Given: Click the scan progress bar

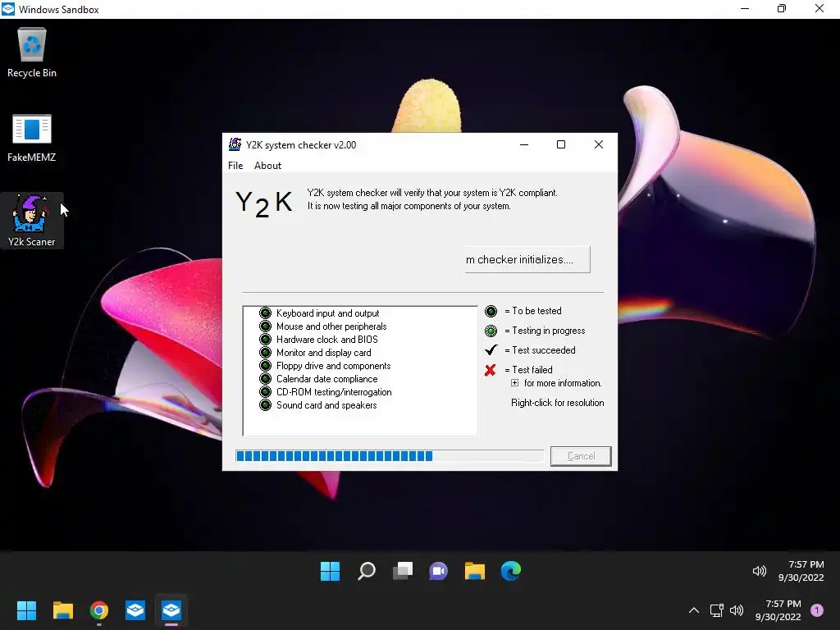Looking at the screenshot, I should coord(390,456).
